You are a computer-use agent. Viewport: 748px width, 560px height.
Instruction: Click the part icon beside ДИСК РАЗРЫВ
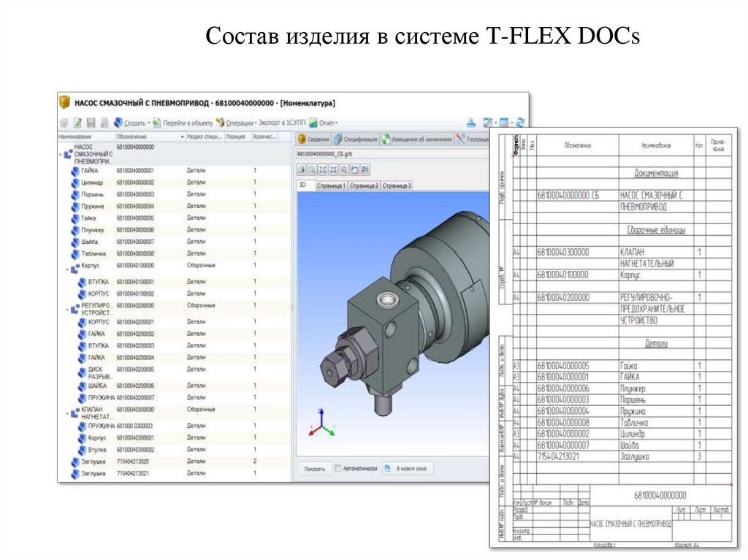[83, 372]
